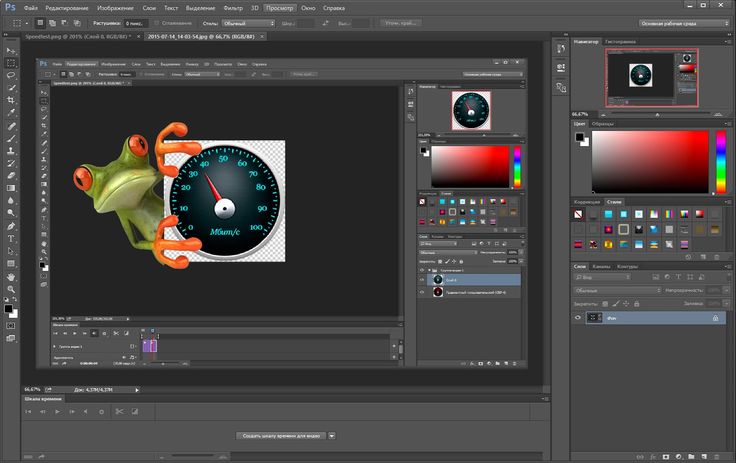
Task: Toggle lock all padlock next to Закрепить in Layers panel
Action: pos(636,304)
